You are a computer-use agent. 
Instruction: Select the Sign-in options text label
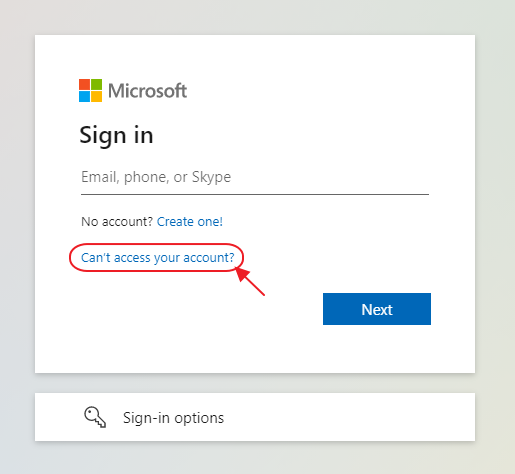[173, 418]
